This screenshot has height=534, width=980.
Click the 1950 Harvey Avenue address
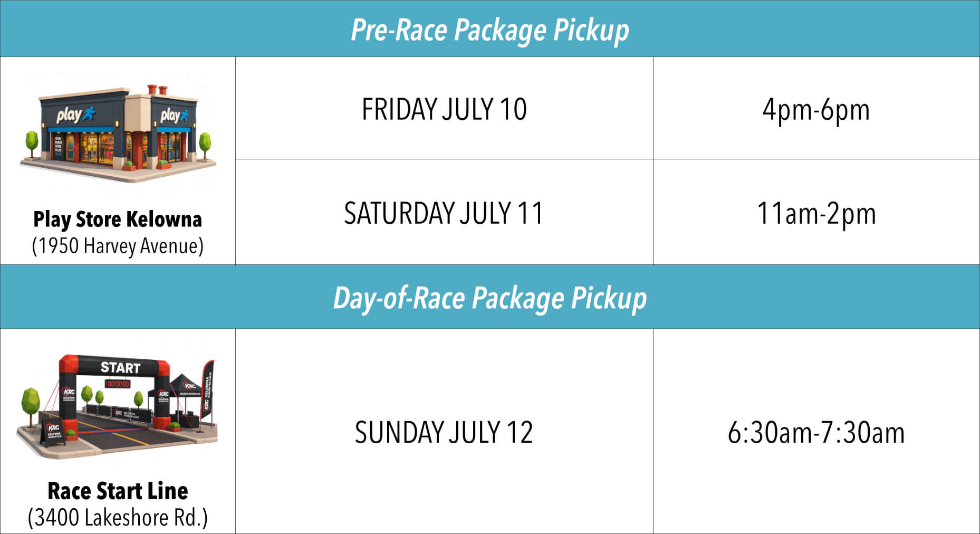(118, 246)
